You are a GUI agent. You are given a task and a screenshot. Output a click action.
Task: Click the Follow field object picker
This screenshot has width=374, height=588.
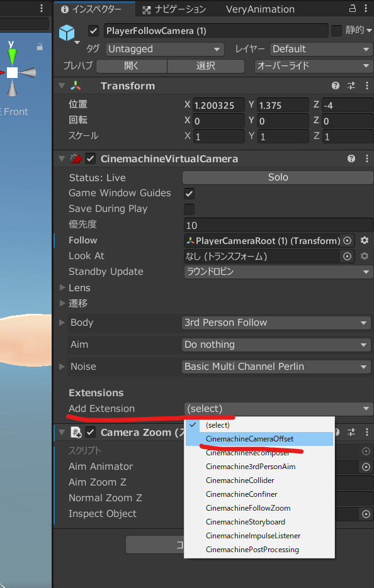[348, 240]
